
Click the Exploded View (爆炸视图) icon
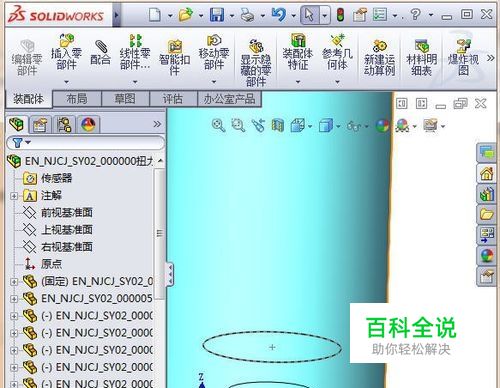click(463, 57)
